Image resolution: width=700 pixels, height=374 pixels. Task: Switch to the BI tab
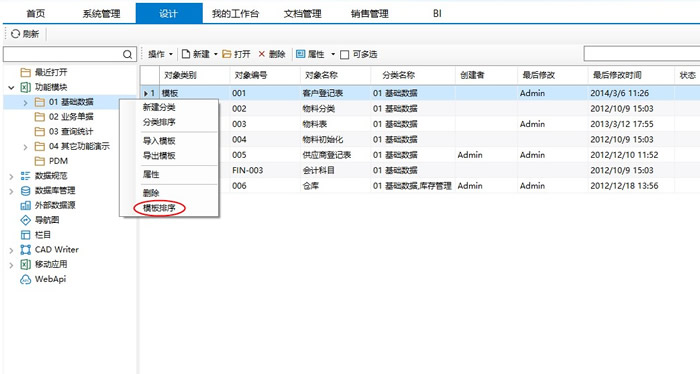click(437, 13)
